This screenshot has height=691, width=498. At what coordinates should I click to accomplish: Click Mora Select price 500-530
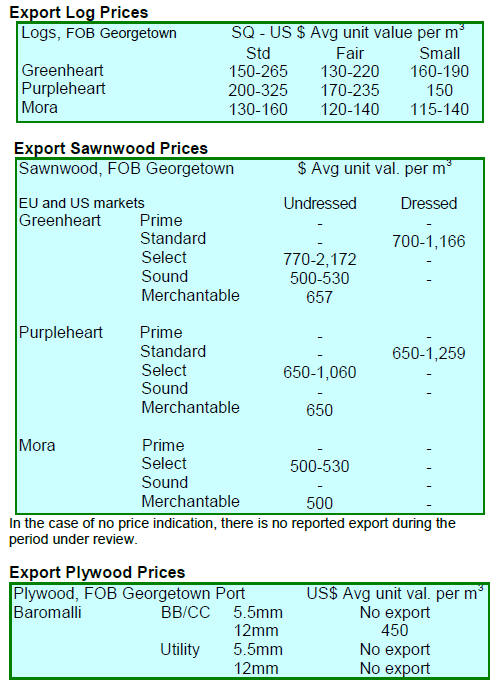(320, 466)
